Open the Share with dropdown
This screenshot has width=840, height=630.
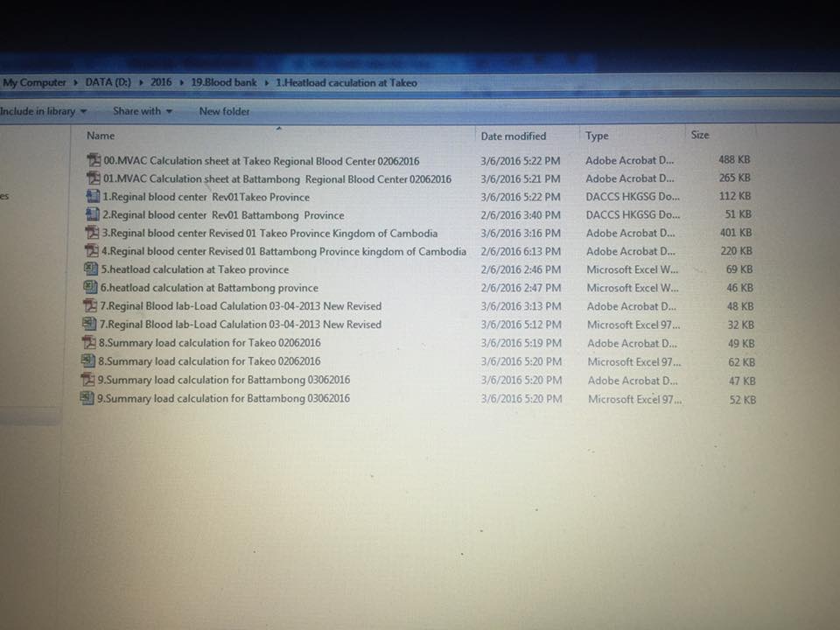tap(143, 111)
